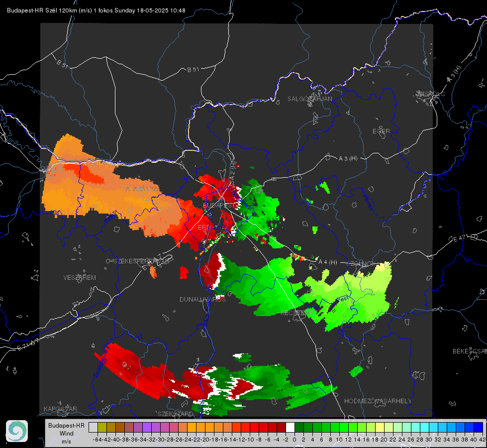Click the 'HÓDMEZŐVÁSÁRHELY' city label

click(x=378, y=401)
